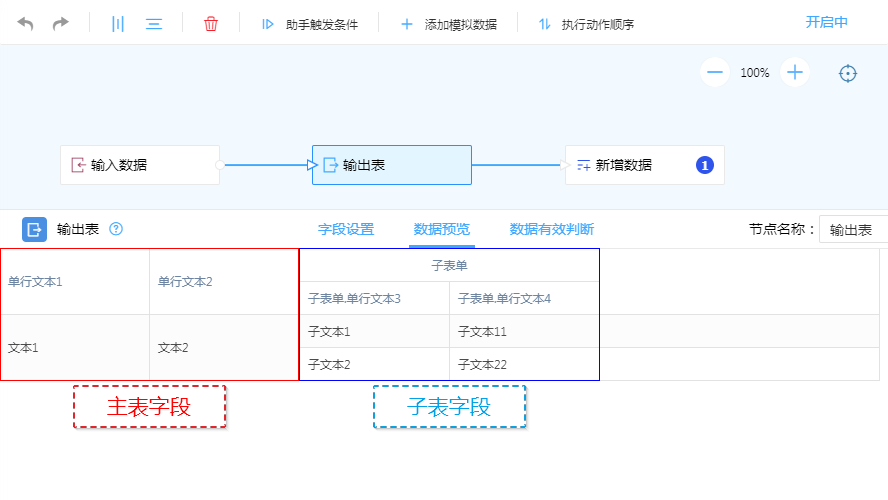Click the redo arrow icon
Viewport: 888px width, 500px height.
(61, 23)
